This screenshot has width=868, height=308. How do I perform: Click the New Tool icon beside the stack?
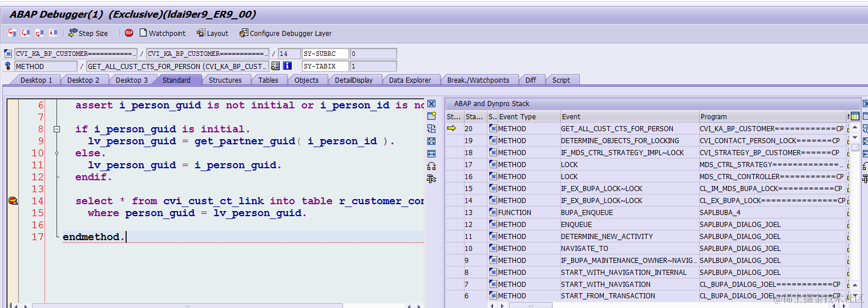pyautogui.click(x=431, y=116)
